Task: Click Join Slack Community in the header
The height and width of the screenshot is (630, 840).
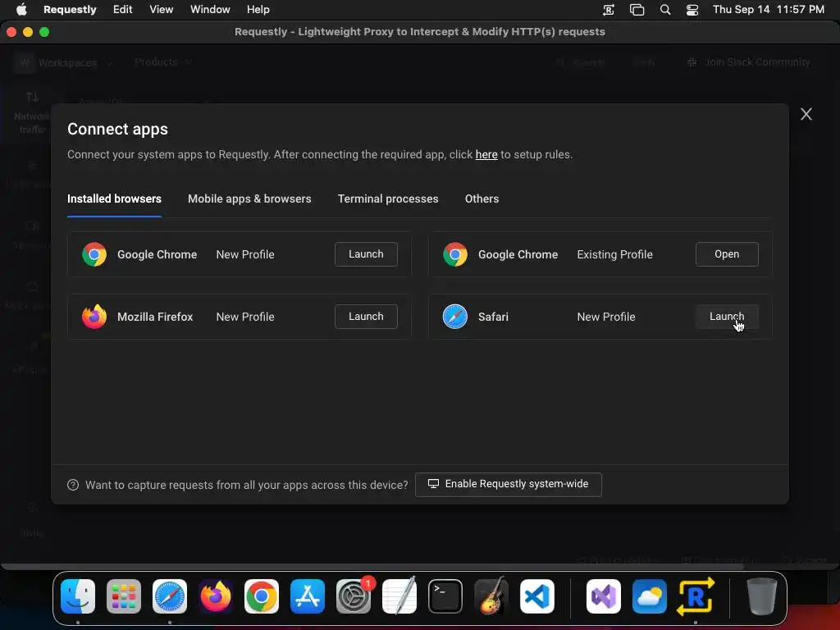Action: click(x=748, y=62)
